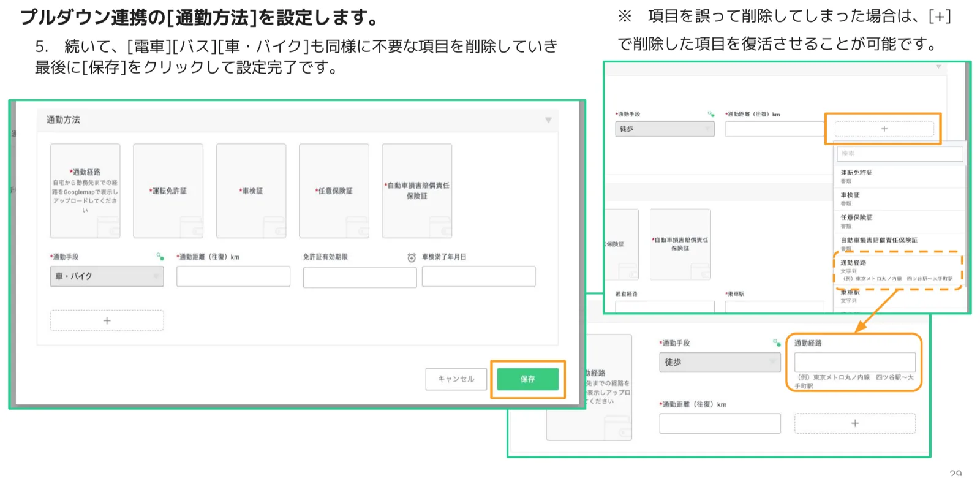Choose 車検証 in the 検索 list
980x484 pixels.
click(900, 199)
